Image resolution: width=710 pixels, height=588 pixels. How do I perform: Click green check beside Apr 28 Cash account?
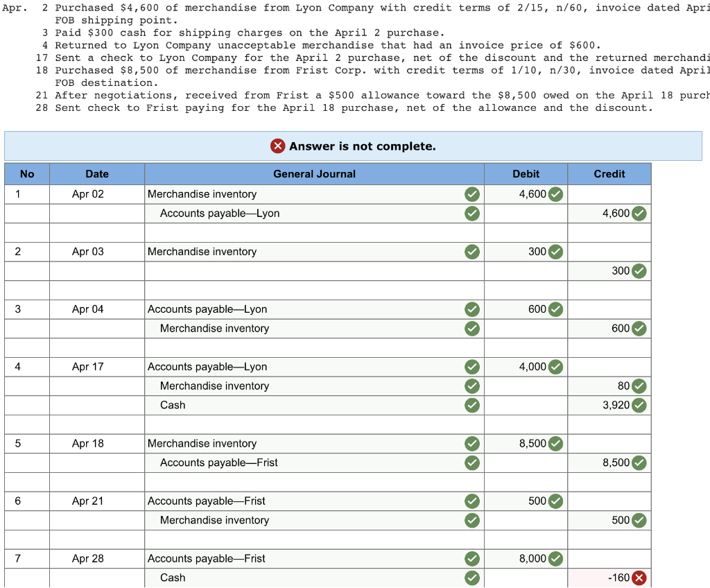tap(471, 578)
